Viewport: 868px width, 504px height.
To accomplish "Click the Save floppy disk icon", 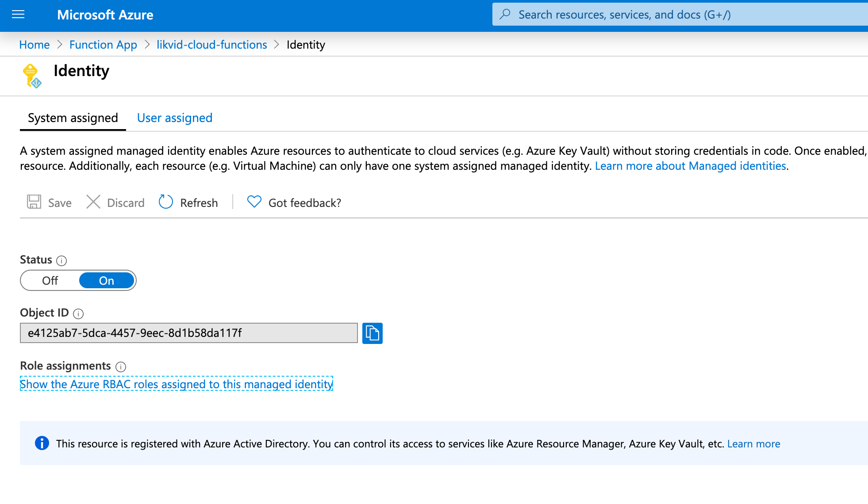I will [x=34, y=202].
